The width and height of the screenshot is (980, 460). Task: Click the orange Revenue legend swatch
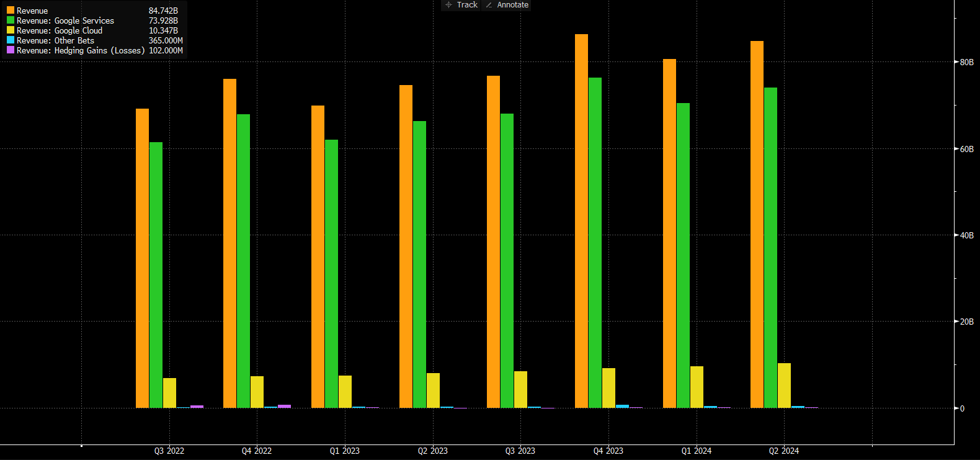11,10
